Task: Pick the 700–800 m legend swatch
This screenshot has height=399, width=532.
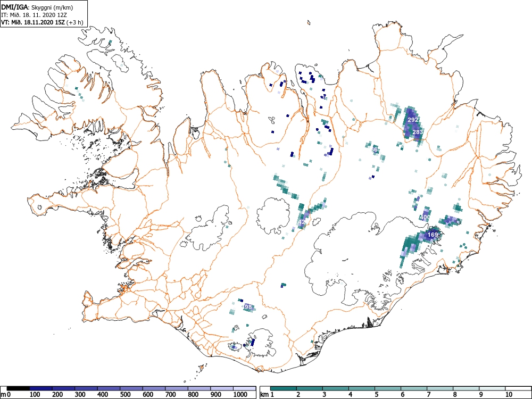Action: coord(177,388)
